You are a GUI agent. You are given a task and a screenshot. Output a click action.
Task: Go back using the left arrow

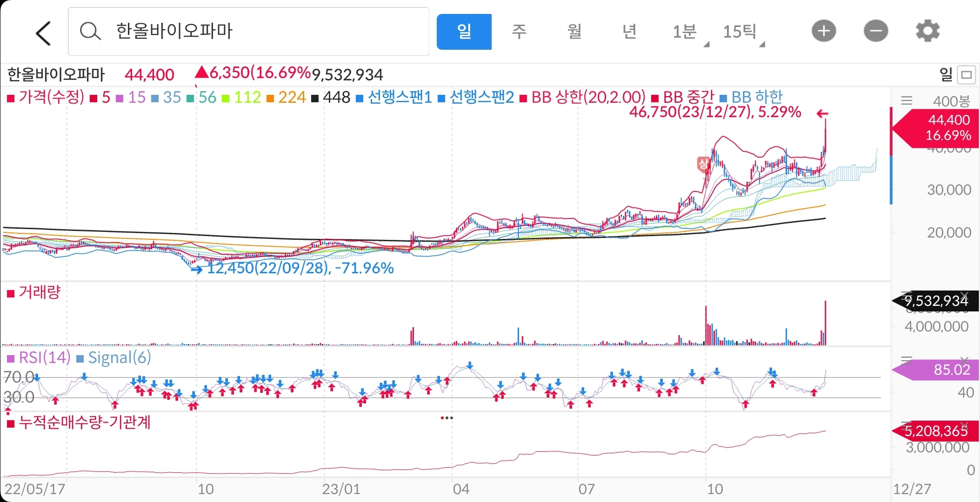tap(43, 33)
